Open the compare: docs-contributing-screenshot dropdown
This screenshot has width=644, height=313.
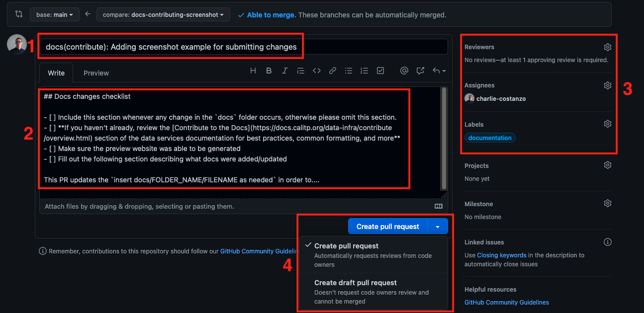pyautogui.click(x=163, y=15)
